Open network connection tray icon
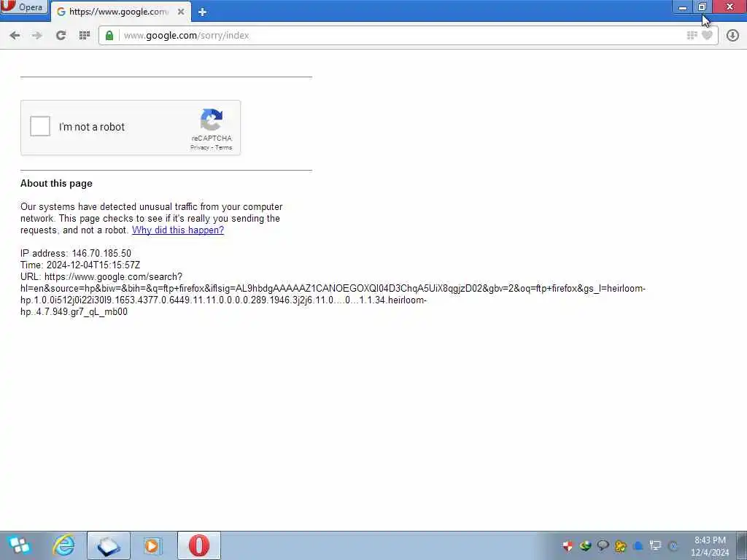This screenshot has width=747, height=560. (x=656, y=545)
